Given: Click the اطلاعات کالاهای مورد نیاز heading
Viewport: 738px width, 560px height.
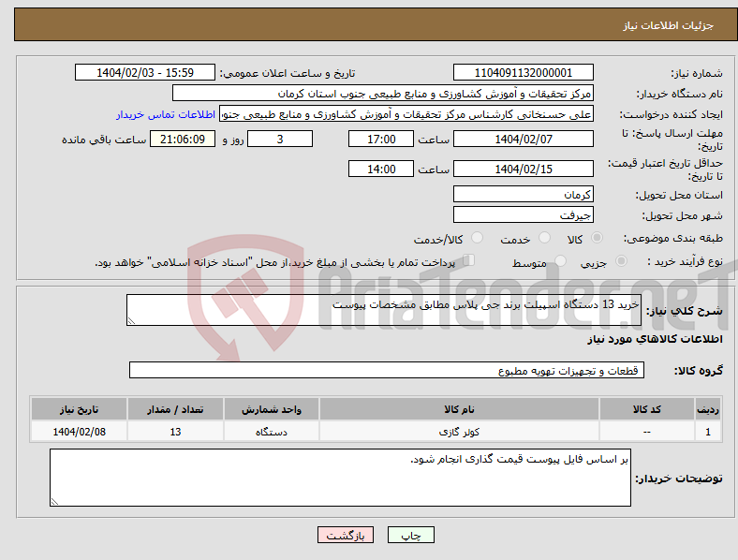Looking at the screenshot, I should pos(655,339).
